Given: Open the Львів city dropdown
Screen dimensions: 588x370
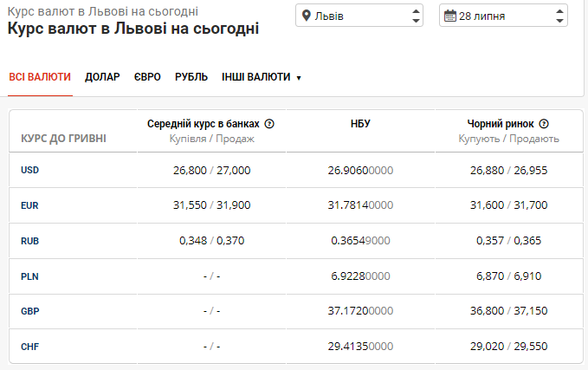Looking at the screenshot, I should tap(359, 16).
